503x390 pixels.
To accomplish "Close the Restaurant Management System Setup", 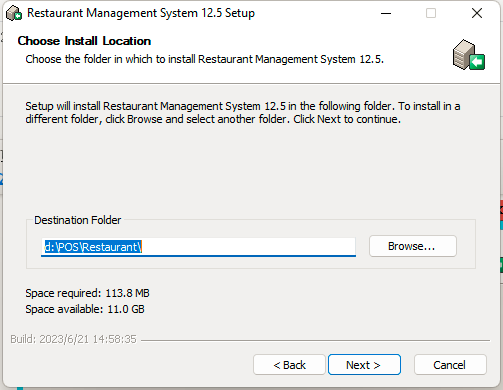I will (x=477, y=13).
